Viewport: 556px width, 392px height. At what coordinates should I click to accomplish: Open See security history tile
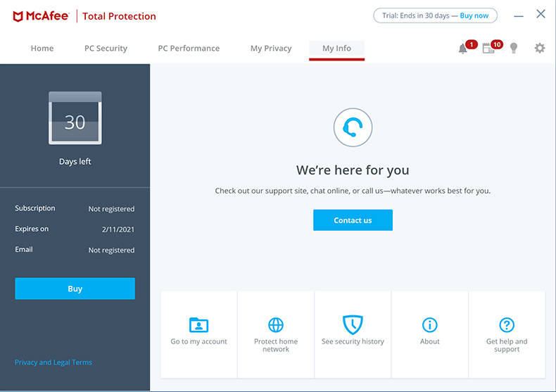click(353, 334)
